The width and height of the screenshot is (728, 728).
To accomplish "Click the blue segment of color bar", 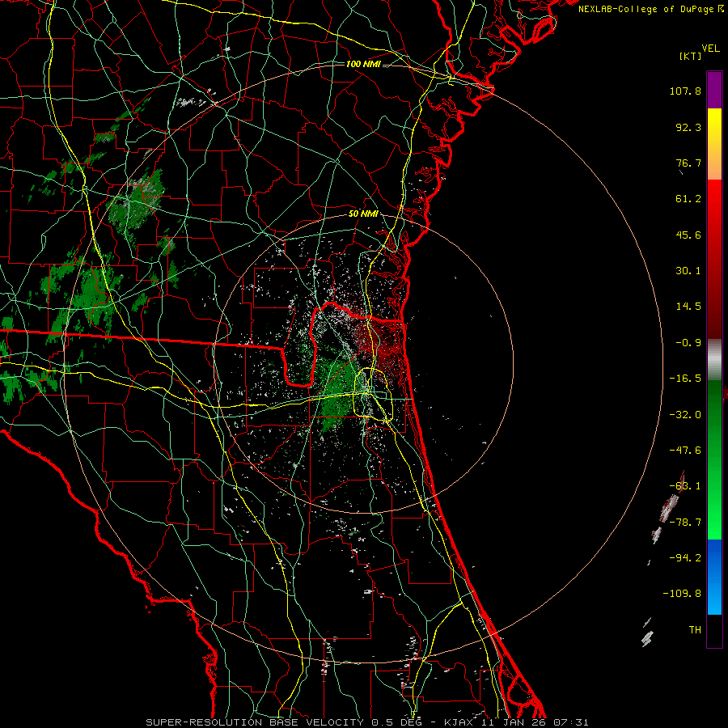I will [x=714, y=577].
